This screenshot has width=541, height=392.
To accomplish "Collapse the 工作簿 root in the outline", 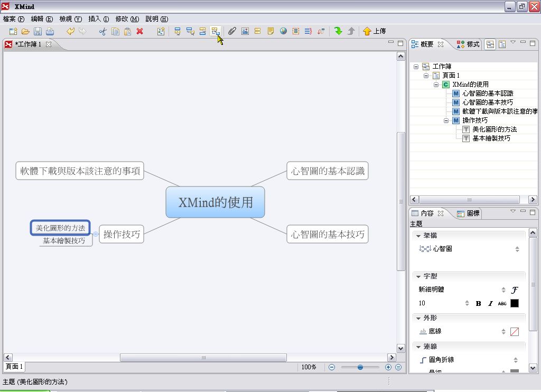I will (416, 67).
